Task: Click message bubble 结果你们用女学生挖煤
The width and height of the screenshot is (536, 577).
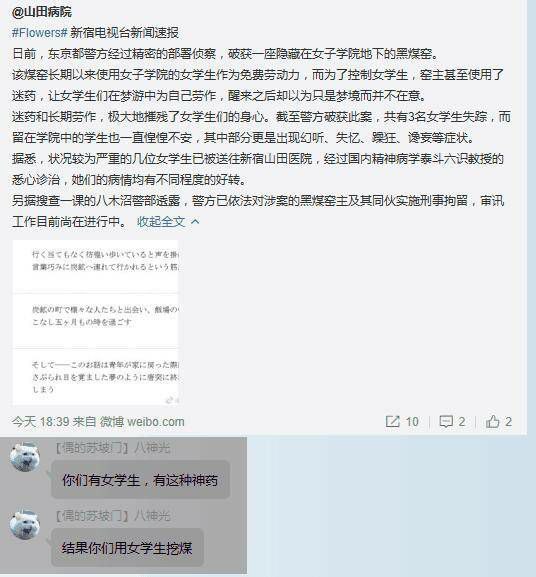Action: (127, 548)
